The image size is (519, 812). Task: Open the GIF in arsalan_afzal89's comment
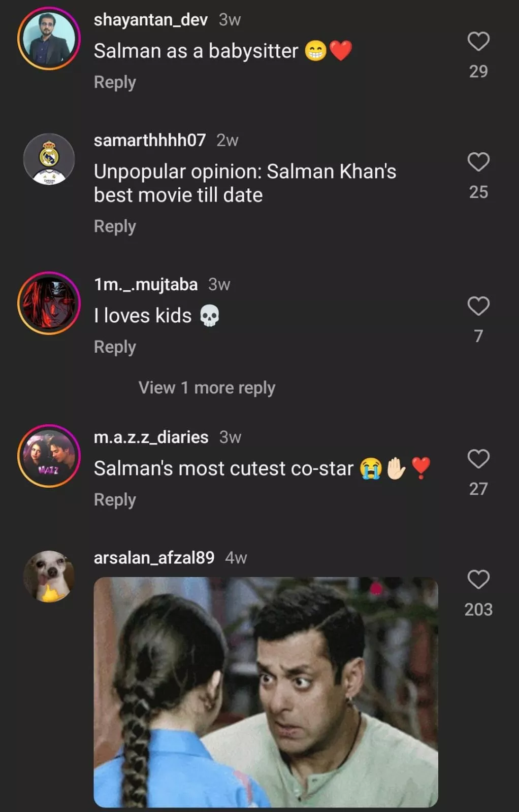pos(266,692)
